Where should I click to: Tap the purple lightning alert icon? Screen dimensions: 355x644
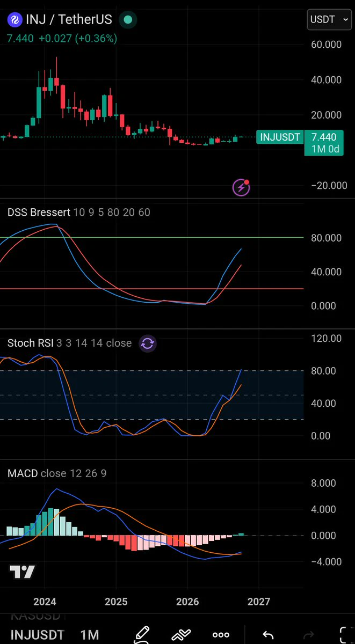tap(241, 187)
